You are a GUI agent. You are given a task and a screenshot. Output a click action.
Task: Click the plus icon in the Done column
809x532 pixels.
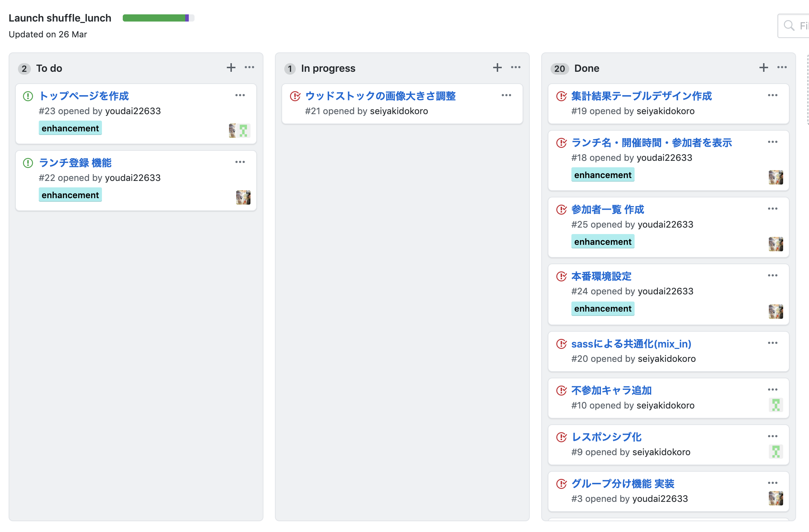pyautogui.click(x=764, y=67)
